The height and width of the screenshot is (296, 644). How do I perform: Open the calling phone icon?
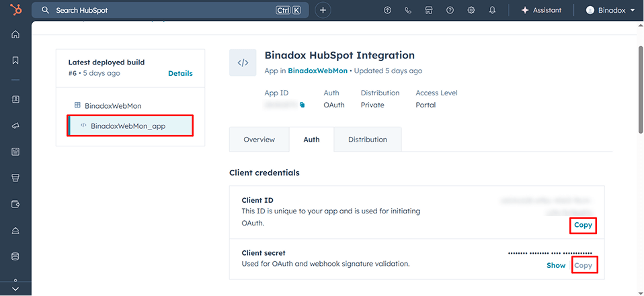pos(408,10)
